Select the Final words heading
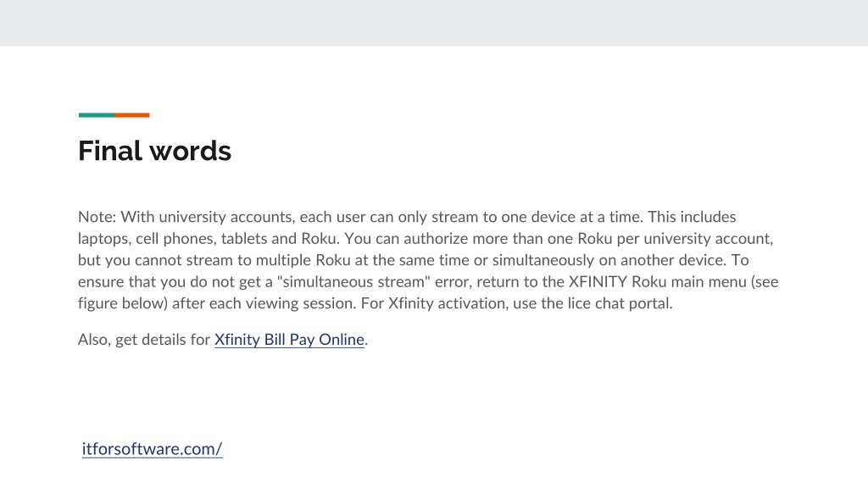The height and width of the screenshot is (488, 868). tap(154, 151)
